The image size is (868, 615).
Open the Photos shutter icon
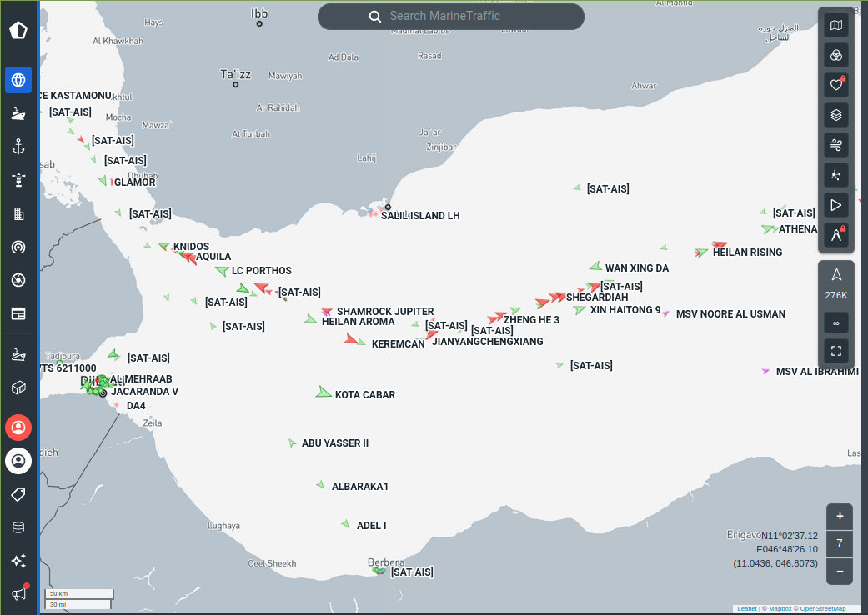[18, 280]
